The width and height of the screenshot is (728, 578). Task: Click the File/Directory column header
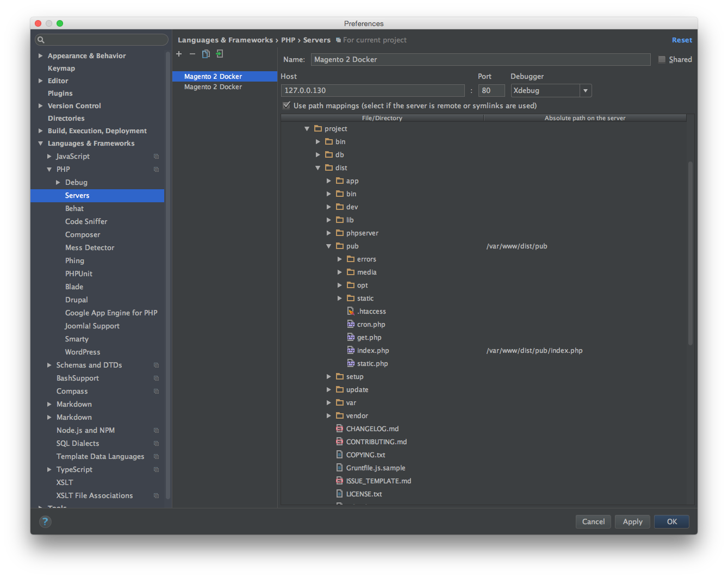382,118
